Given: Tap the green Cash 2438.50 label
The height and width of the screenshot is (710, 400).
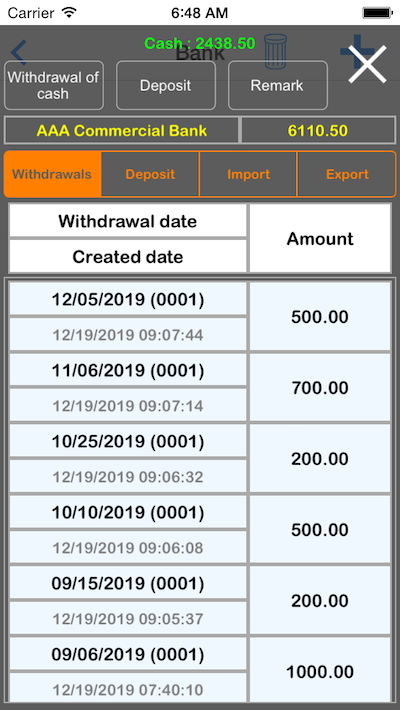Looking at the screenshot, I should (x=200, y=43).
